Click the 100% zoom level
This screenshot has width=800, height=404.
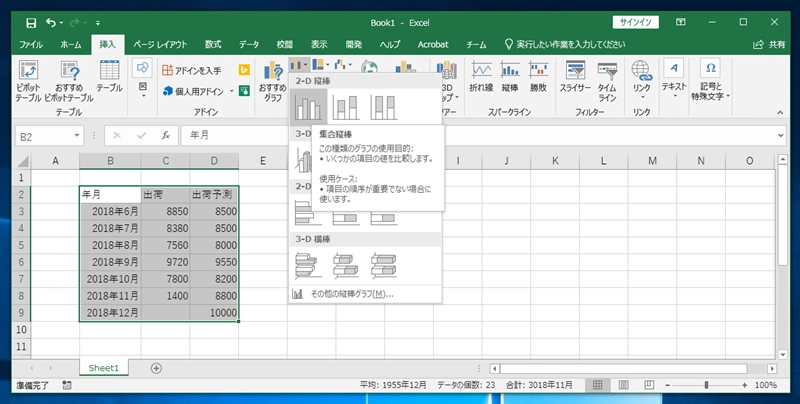[765, 385]
